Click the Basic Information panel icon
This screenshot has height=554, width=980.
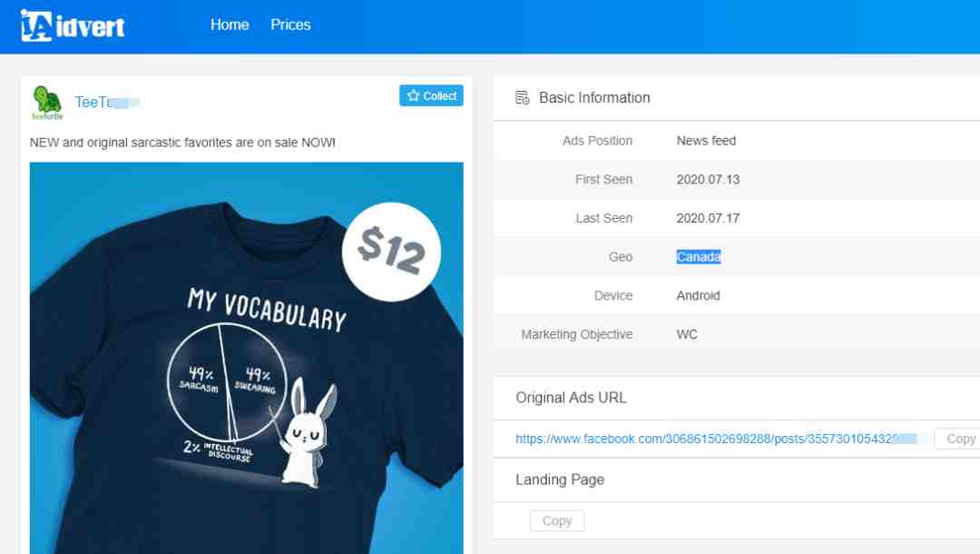[522, 97]
